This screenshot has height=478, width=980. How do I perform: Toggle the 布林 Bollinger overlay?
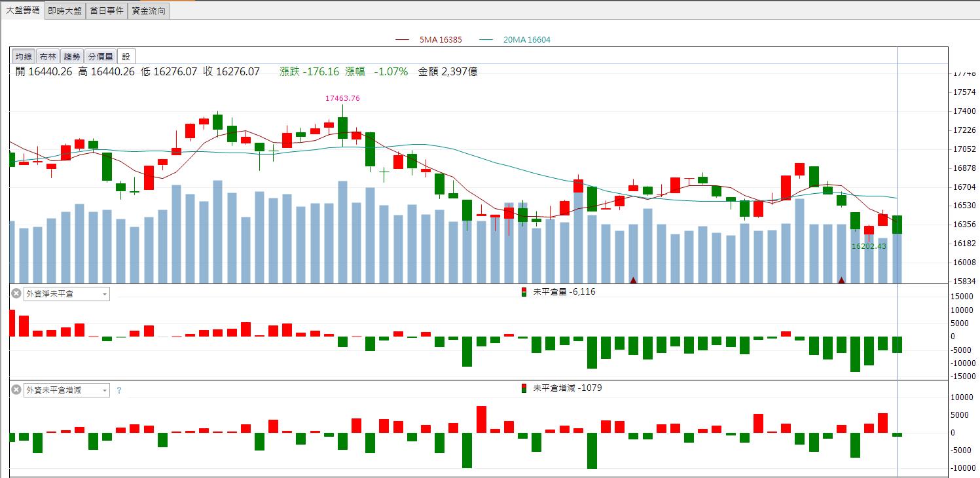click(48, 57)
